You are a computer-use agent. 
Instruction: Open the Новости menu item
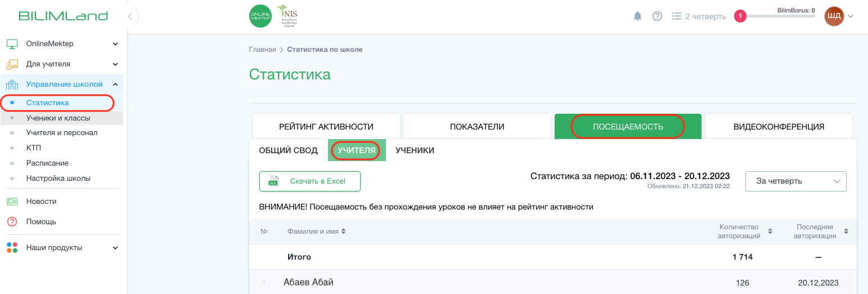pos(41,202)
